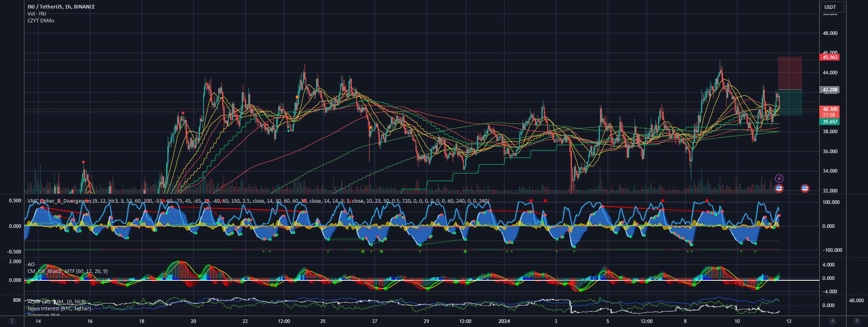Click the 20 date label on the time axis
Screen dimensions: 868x327
[193, 321]
